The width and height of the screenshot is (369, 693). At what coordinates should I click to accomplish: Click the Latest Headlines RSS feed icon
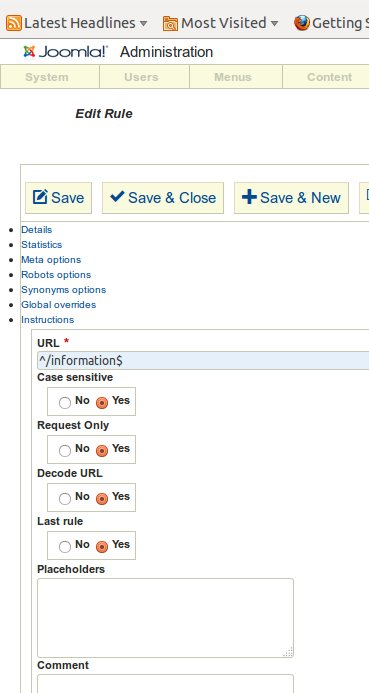(x=14, y=23)
